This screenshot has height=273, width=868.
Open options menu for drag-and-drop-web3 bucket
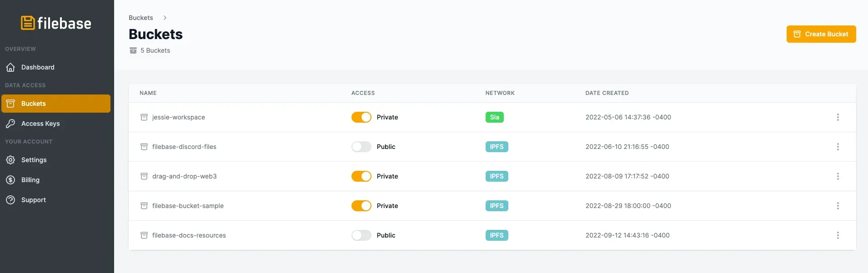(838, 176)
